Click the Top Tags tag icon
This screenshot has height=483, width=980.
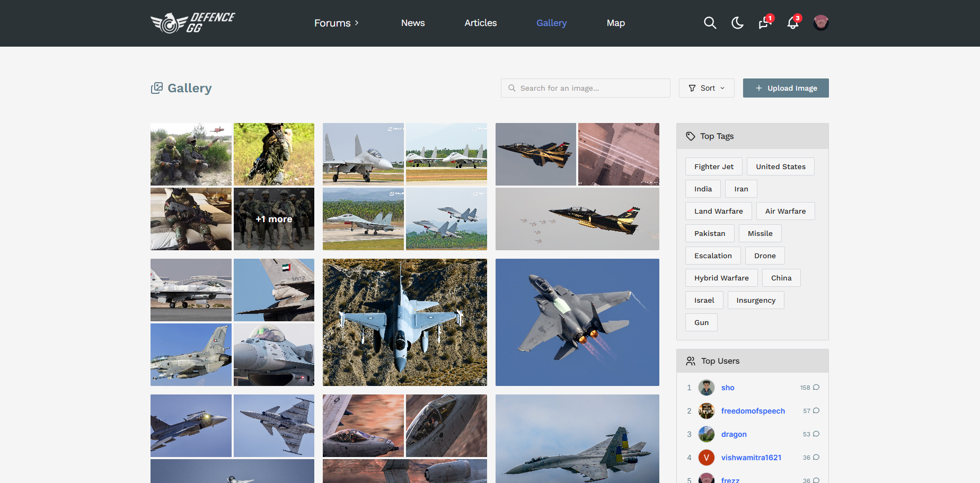point(691,136)
